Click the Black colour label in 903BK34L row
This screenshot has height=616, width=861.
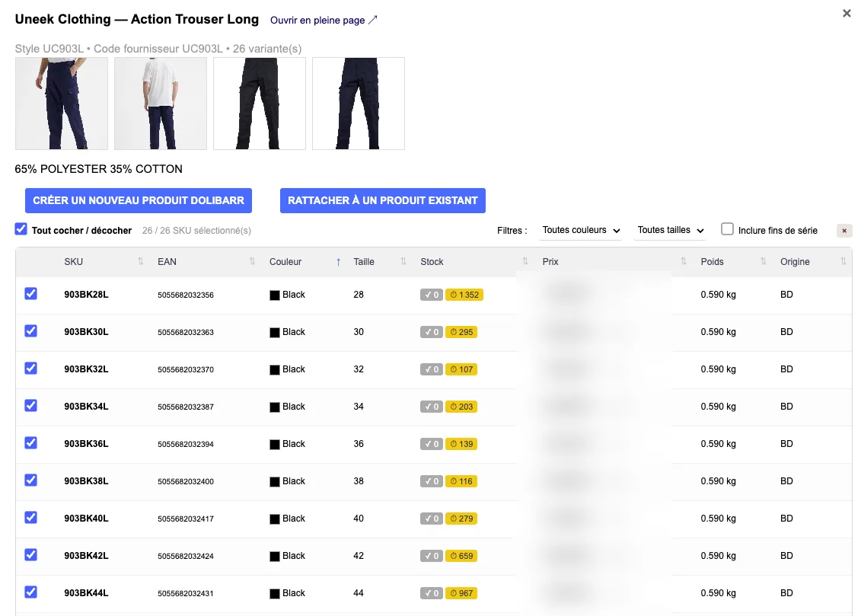294,407
